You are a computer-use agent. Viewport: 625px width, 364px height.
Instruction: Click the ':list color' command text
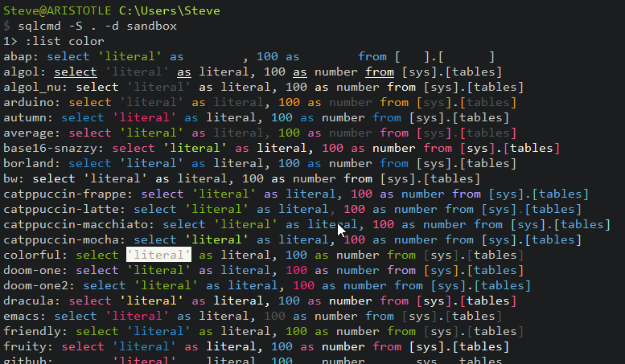tap(64, 41)
